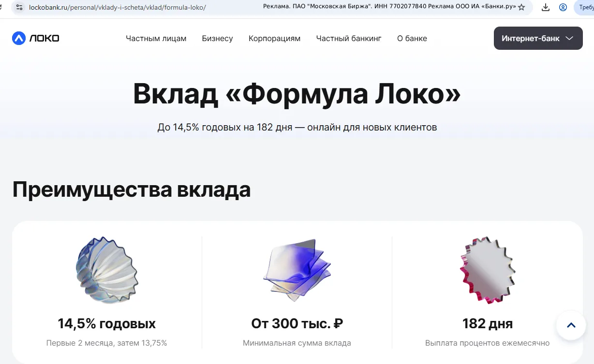Click the lockobank.ru address bar URL
This screenshot has width=594, height=364.
coord(118,7)
